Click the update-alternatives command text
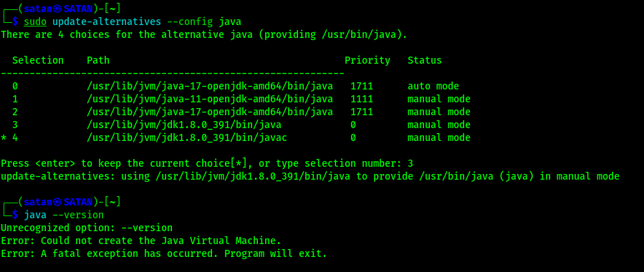The height and width of the screenshot is (272, 644). [107, 21]
